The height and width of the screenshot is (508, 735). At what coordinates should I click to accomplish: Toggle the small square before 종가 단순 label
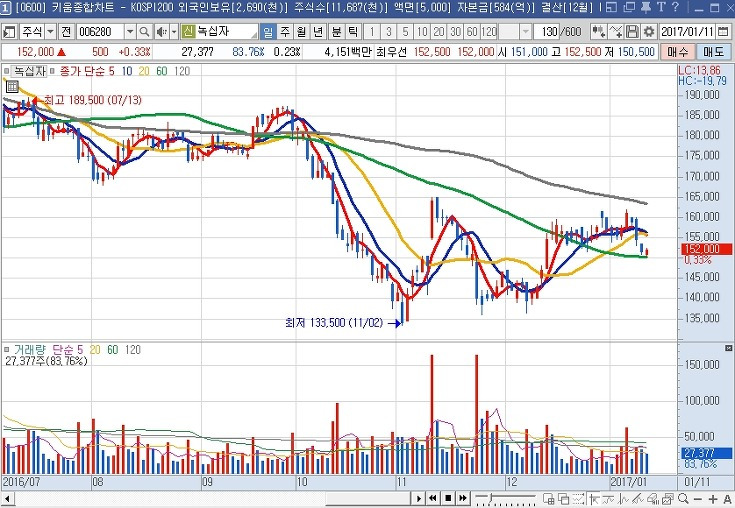pyautogui.click(x=52, y=71)
